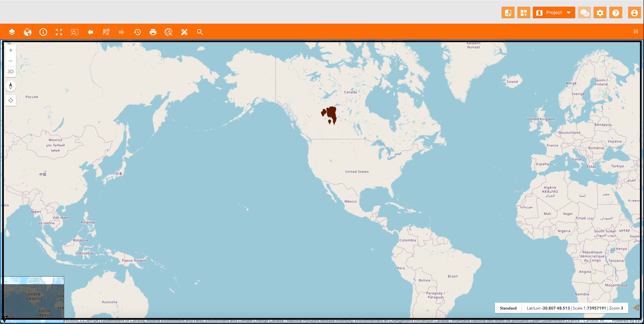Go back to previous map extent
This screenshot has height=324, width=644.
point(90,32)
